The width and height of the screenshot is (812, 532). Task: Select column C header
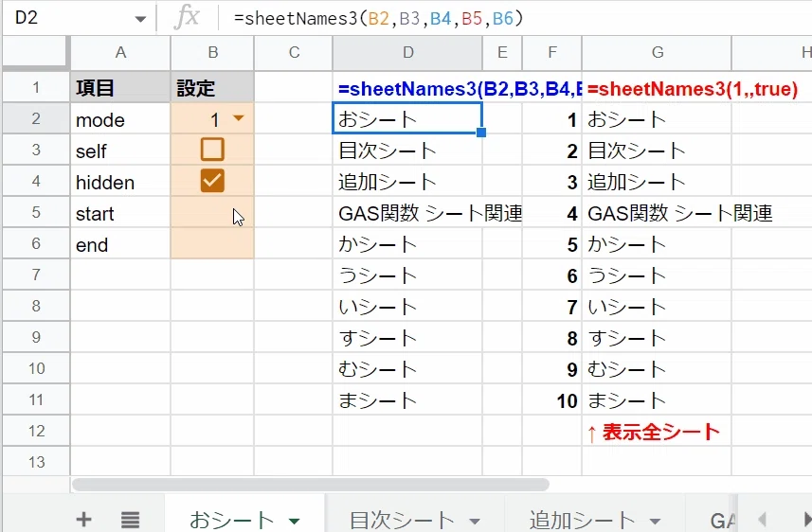pyautogui.click(x=294, y=52)
